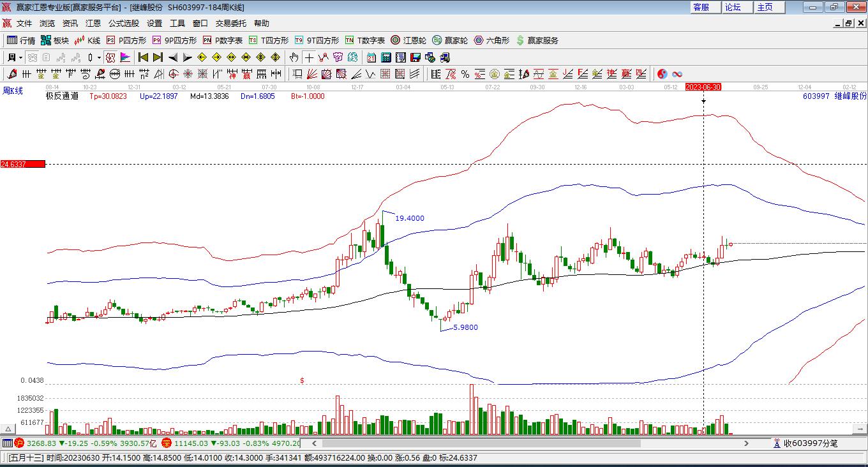Click the 论坛 forum button
Viewport: 868px width, 467px height.
point(733,7)
